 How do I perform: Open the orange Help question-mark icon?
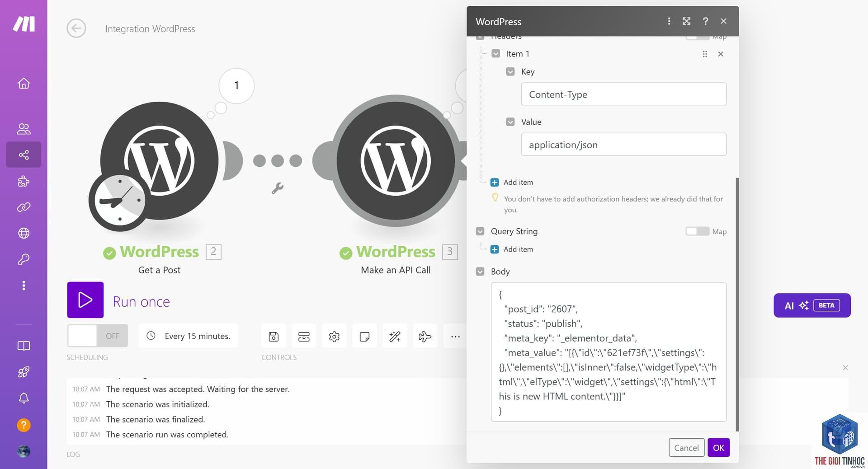click(x=24, y=425)
